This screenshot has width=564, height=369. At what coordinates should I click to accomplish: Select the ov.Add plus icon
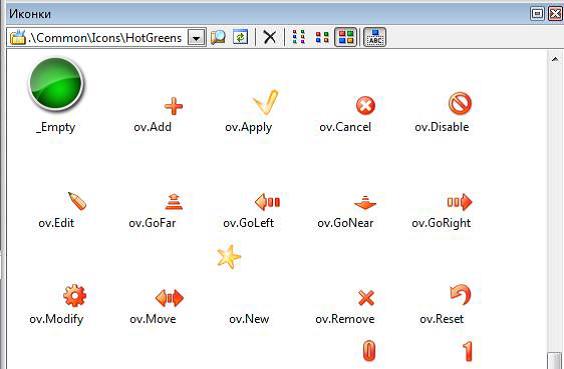click(x=173, y=106)
